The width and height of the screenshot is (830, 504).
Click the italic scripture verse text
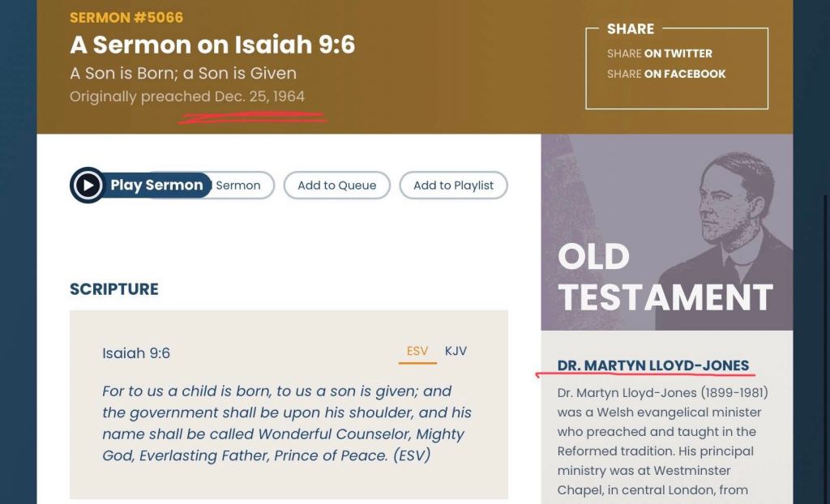coord(286,423)
